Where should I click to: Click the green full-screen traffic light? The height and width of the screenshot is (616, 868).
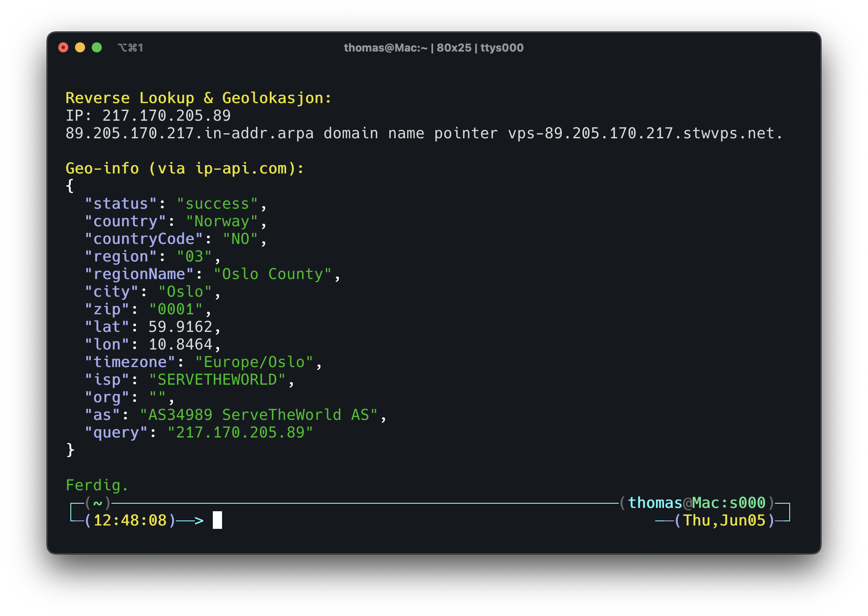(97, 48)
